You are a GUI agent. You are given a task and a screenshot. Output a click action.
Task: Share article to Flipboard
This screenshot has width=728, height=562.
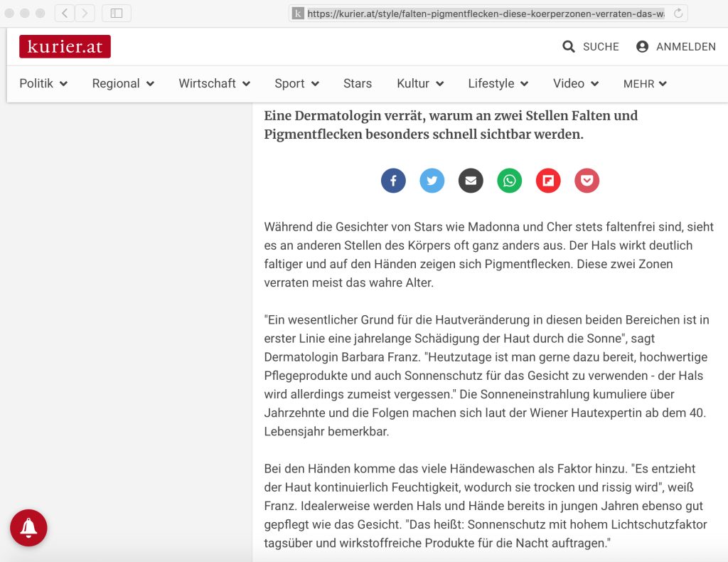coord(548,181)
